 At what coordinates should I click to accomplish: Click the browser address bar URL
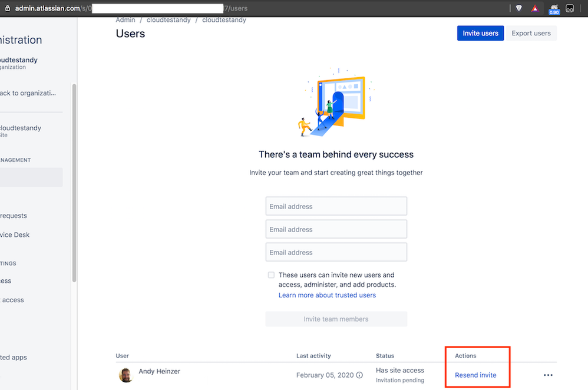pyautogui.click(x=131, y=8)
